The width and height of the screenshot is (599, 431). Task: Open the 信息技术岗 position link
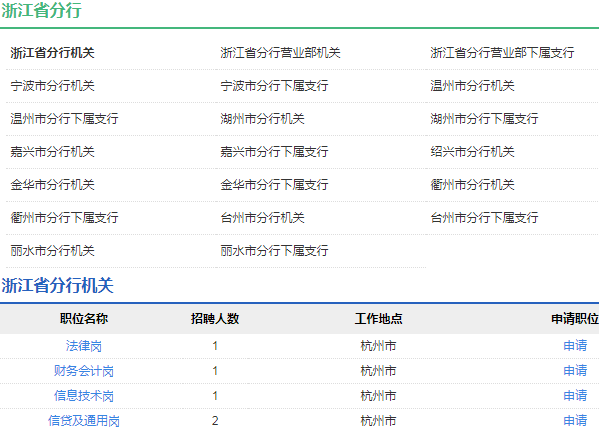[84, 395]
